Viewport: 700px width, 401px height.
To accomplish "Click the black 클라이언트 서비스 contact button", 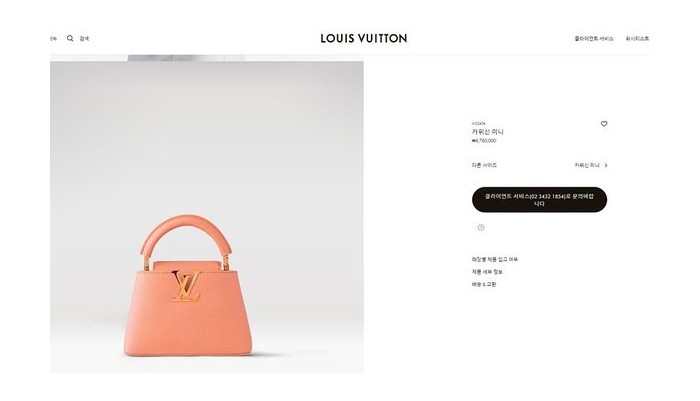I will tap(539, 200).
